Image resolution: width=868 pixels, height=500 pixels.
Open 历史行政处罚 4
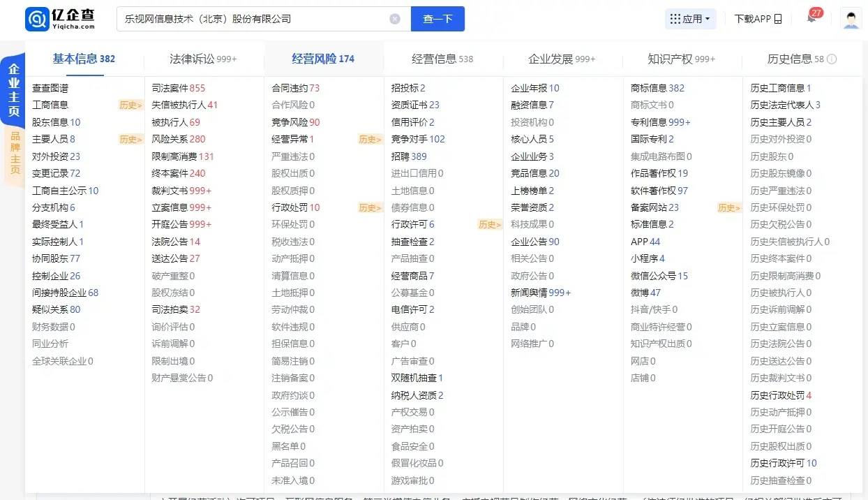(781, 395)
